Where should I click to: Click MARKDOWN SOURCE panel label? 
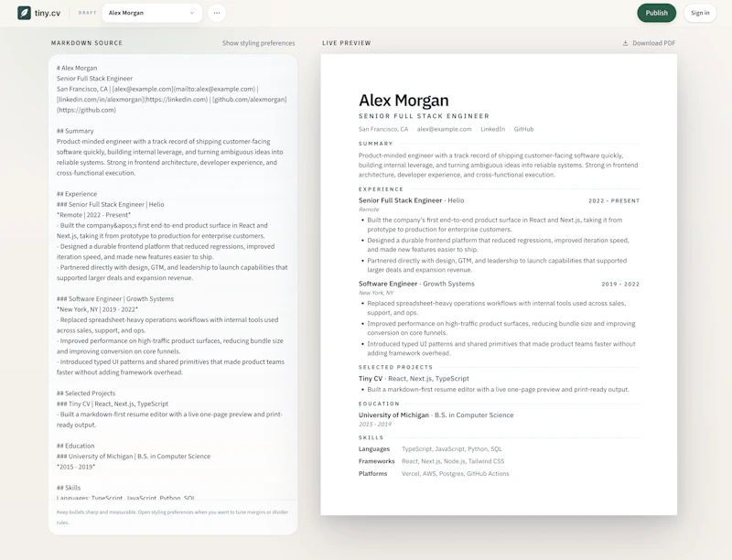87,43
